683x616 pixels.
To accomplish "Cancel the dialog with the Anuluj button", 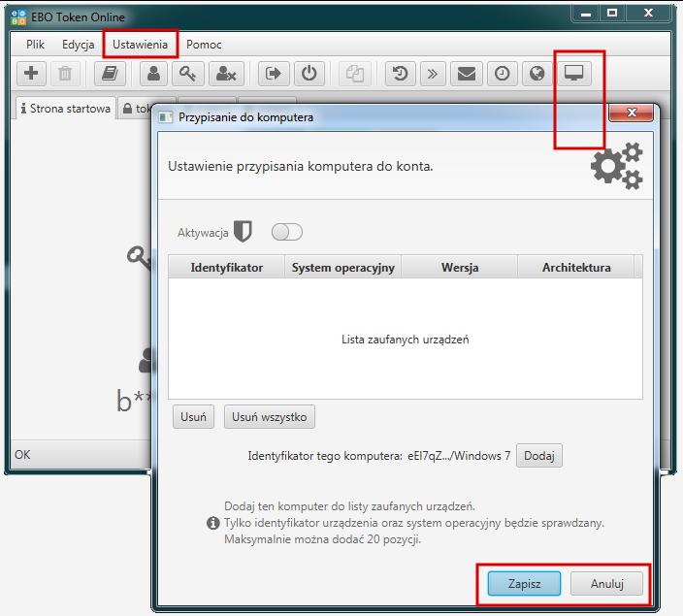I will coord(606,584).
